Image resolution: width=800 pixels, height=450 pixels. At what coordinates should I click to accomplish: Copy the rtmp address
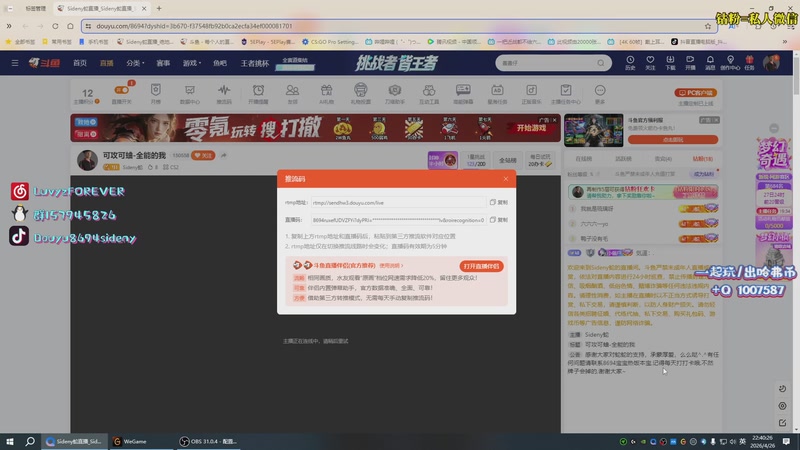[x=498, y=203]
